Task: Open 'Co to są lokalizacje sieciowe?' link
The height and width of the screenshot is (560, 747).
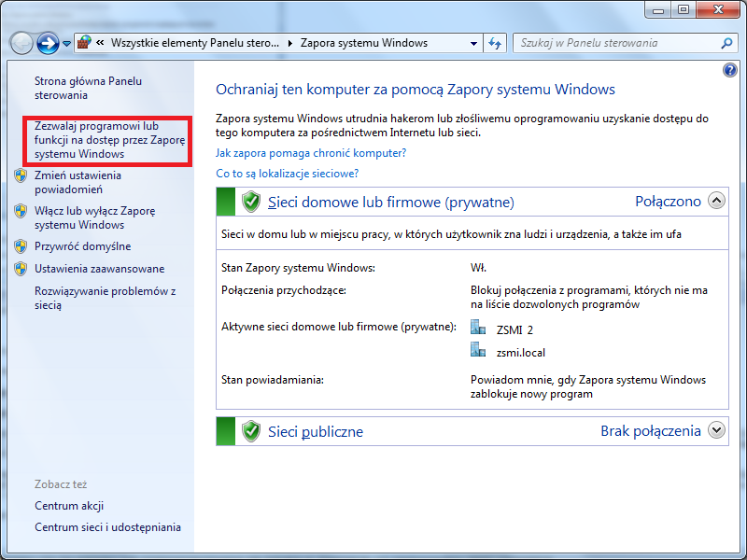Action: [288, 174]
